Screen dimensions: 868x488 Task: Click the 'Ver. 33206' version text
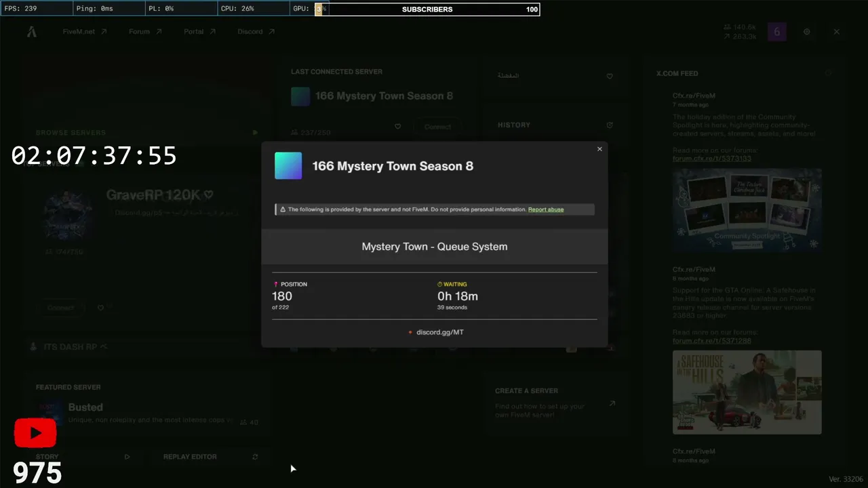[x=846, y=480]
